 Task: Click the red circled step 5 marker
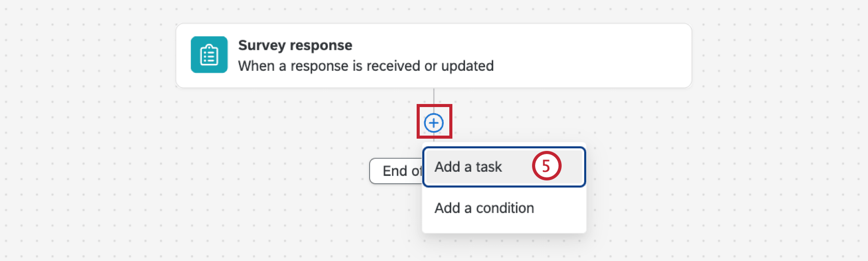(x=546, y=166)
